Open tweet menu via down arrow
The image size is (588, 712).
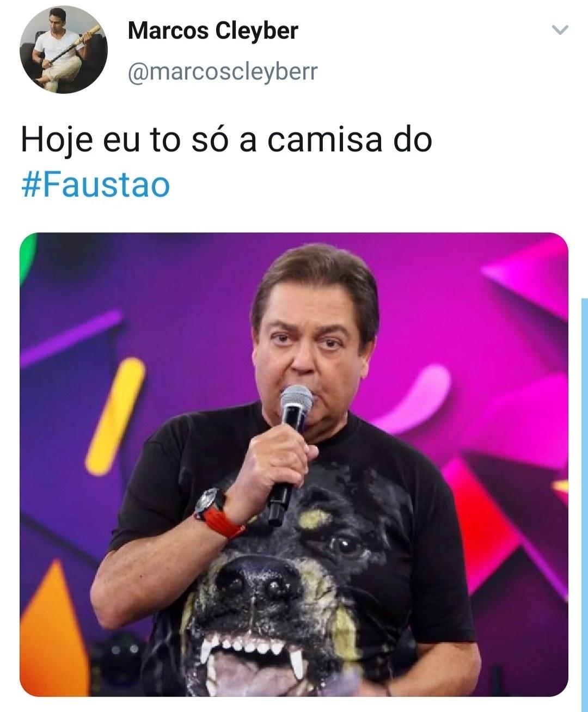pyautogui.click(x=560, y=30)
